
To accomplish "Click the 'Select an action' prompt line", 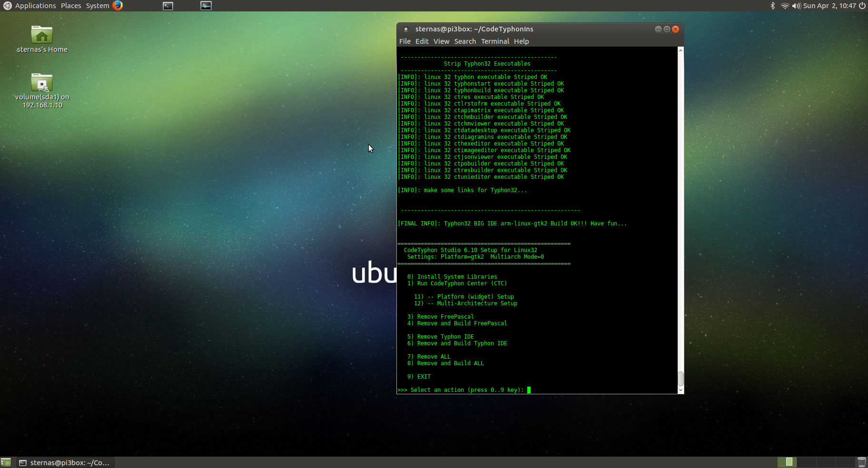I will click(464, 390).
